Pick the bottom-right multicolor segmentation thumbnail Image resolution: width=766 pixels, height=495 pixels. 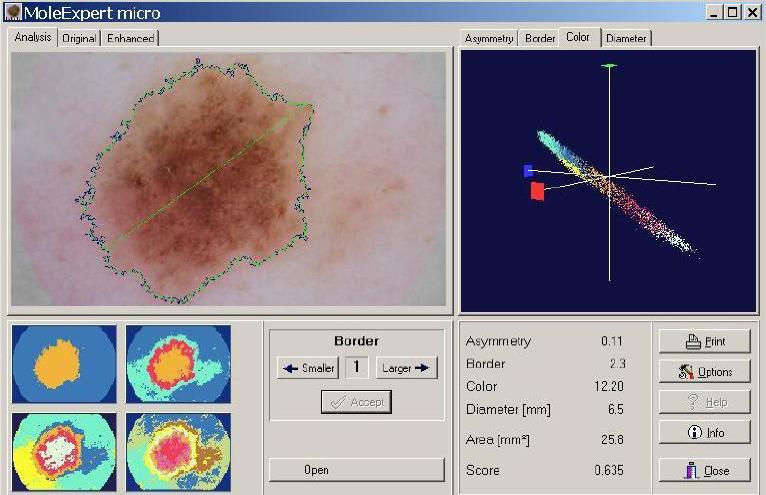click(178, 452)
